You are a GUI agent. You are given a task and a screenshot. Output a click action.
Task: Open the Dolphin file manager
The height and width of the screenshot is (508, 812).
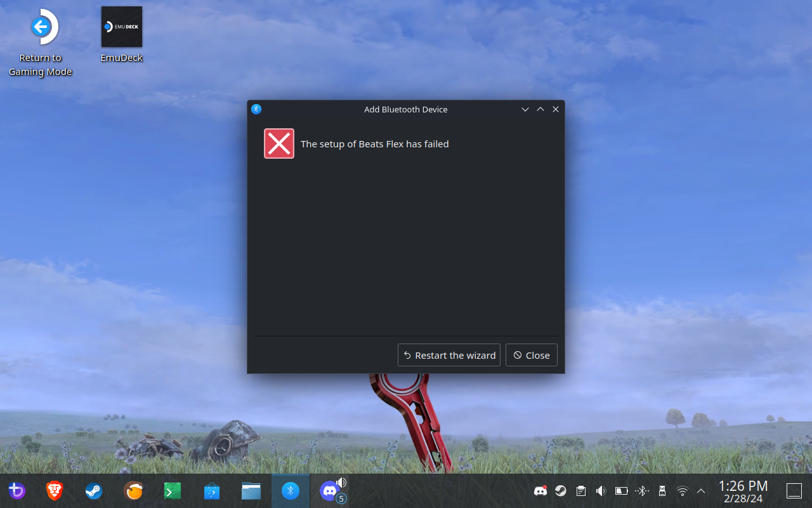pos(251,490)
